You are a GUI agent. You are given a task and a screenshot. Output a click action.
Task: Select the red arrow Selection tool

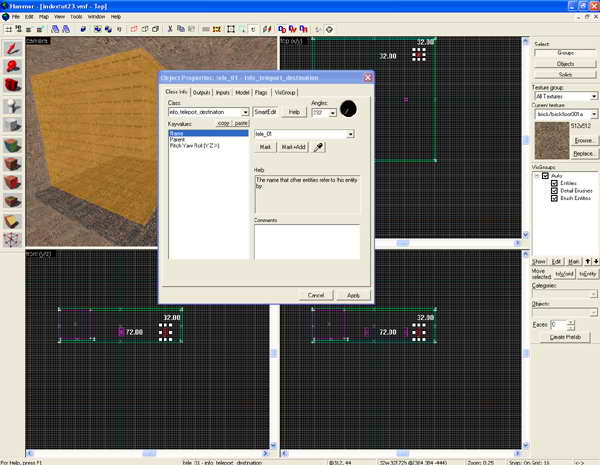[13, 47]
